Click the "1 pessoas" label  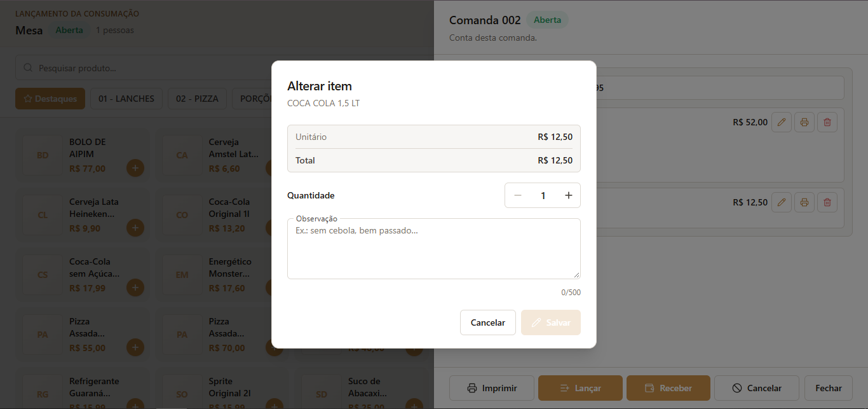(115, 30)
